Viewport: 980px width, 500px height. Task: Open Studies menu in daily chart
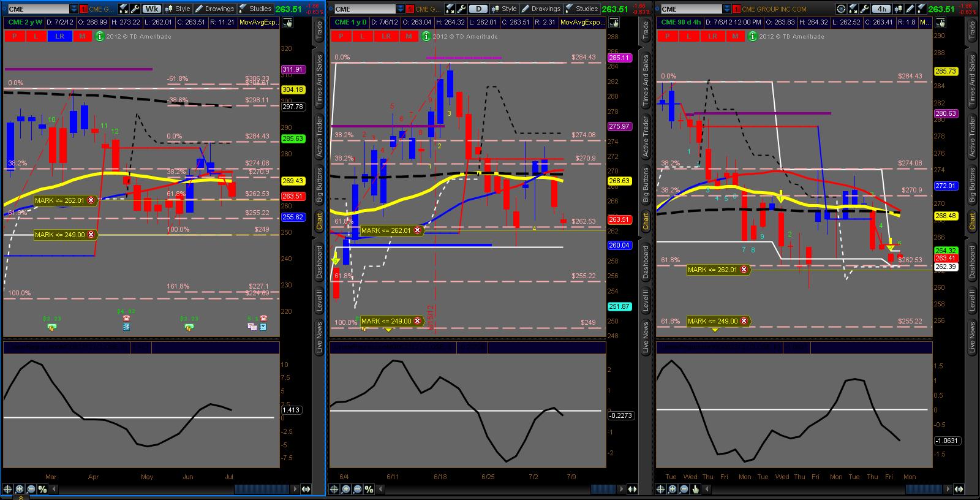[x=581, y=9]
